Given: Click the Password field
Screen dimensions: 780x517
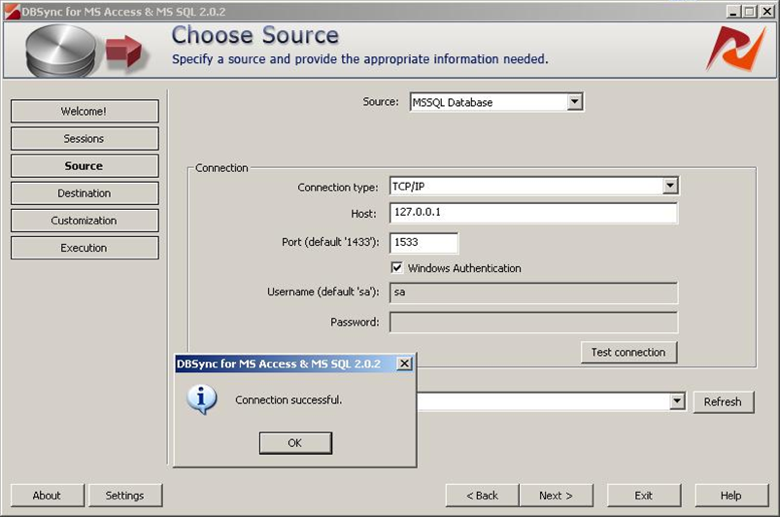Looking at the screenshot, I should click(533, 322).
